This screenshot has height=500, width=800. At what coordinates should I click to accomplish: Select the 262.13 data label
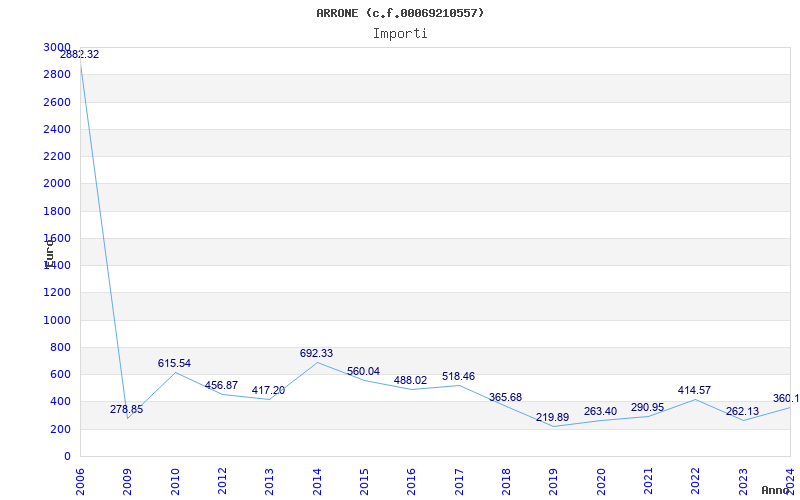[x=742, y=411]
